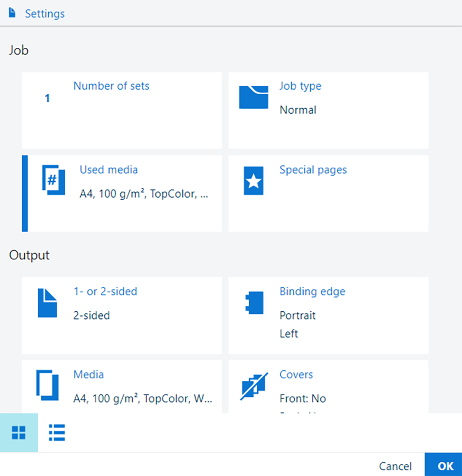Select the Used media label
Viewport: 462px width, 476px height.
108,170
